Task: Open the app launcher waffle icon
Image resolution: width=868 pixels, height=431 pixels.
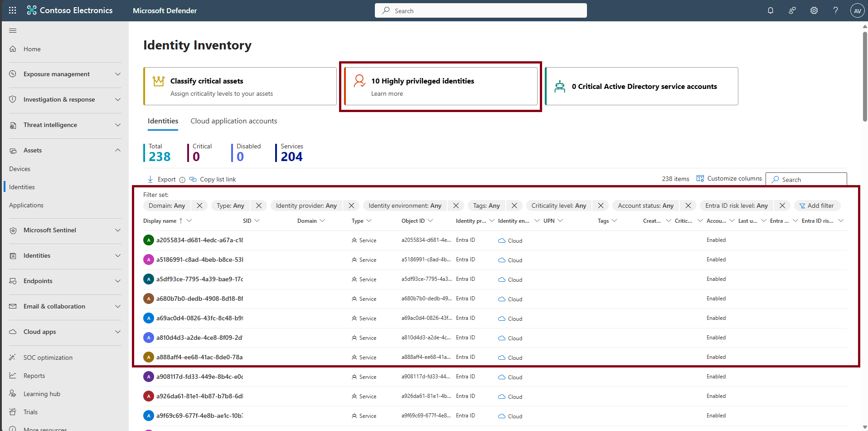Action: [13, 10]
